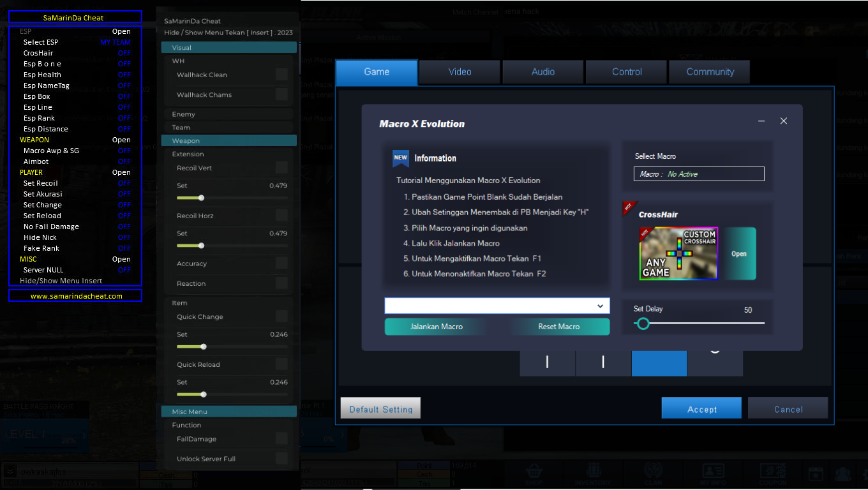Switch to the Audio settings tab
Screen dimensions: 868x490
click(543, 72)
